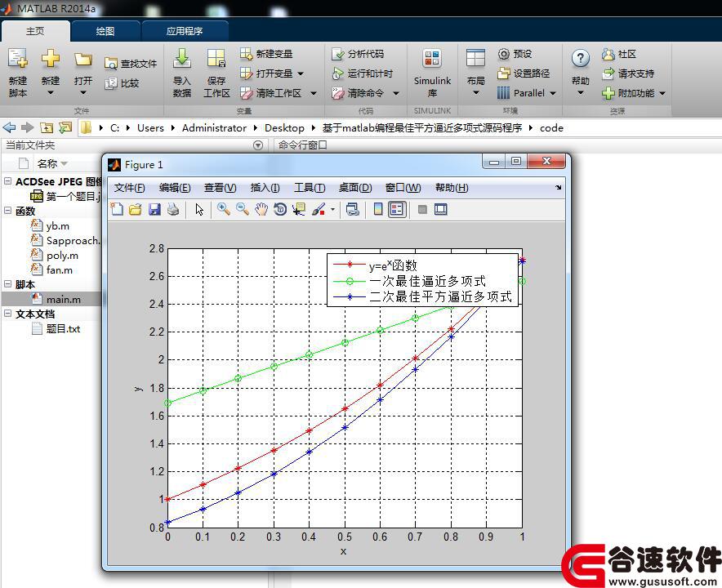
Task: Toggle Zoom Out tool in Figure toolbar
Action: click(x=243, y=210)
